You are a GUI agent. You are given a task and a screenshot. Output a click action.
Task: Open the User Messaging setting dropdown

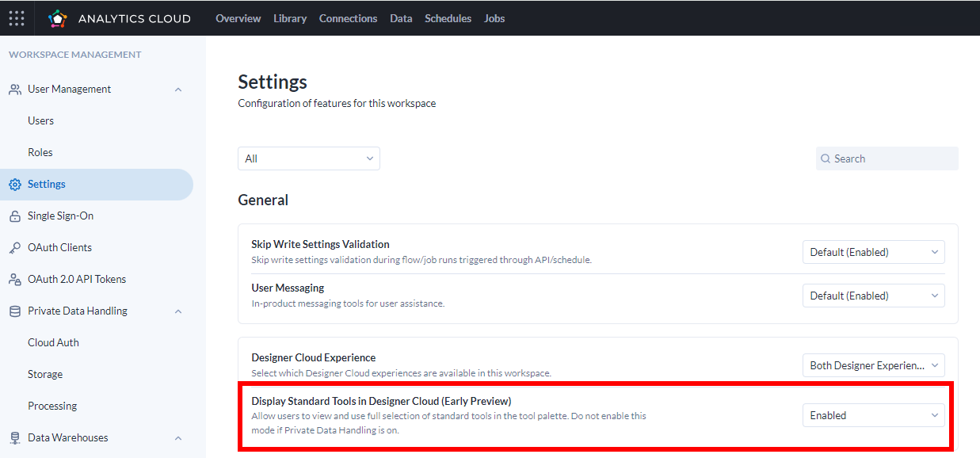point(874,296)
